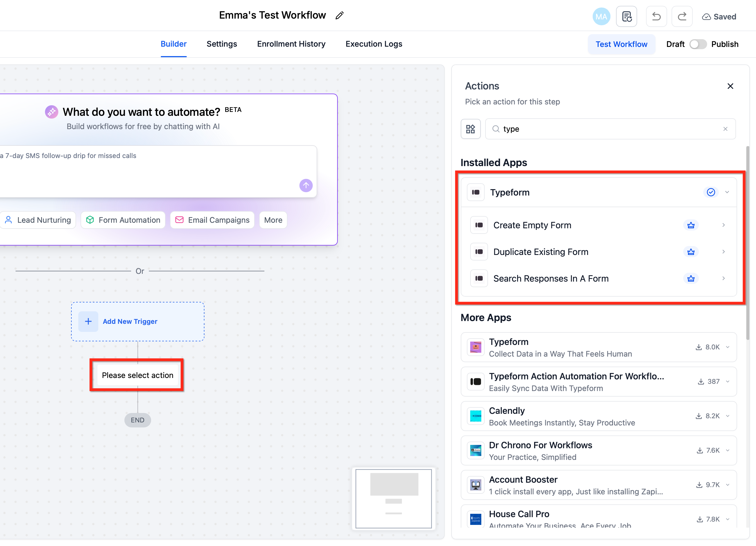Image resolution: width=756 pixels, height=546 pixels.
Task: Click the redo arrow icon
Action: click(x=682, y=16)
